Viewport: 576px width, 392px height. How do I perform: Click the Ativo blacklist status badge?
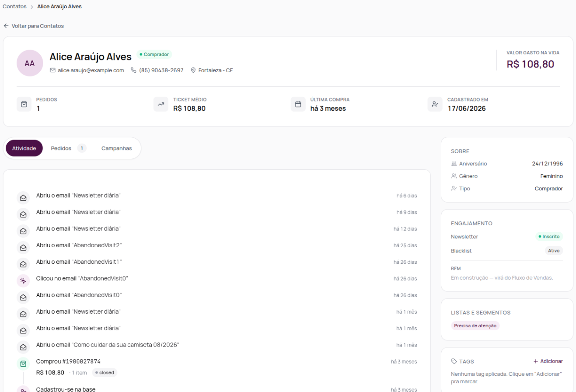pos(554,251)
